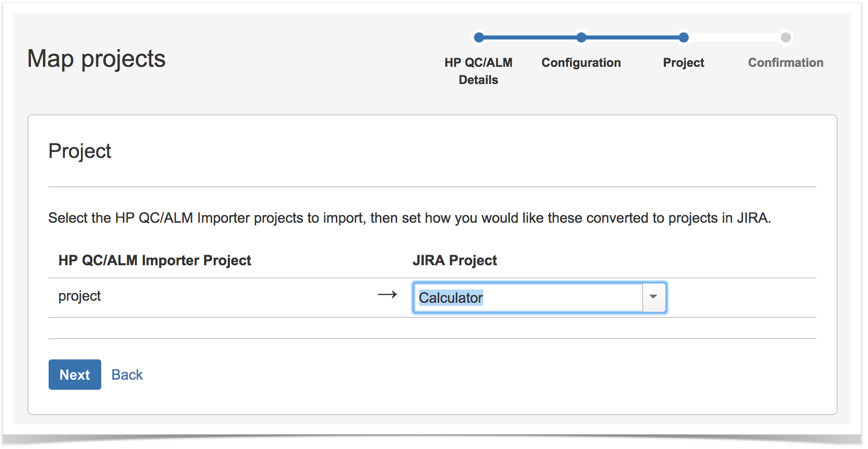
Task: Click the 'JIRA Project' column header
Action: click(x=455, y=260)
